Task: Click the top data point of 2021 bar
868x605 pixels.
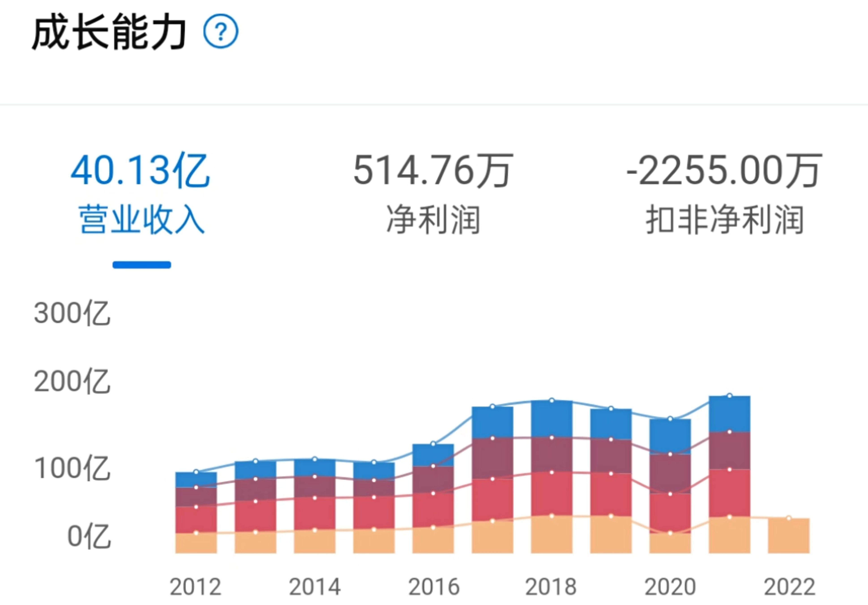Action: point(730,396)
